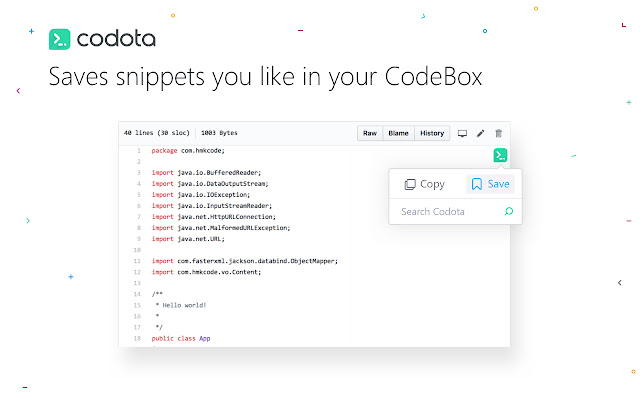
Task: Click line 'public class App'
Action: 181,338
